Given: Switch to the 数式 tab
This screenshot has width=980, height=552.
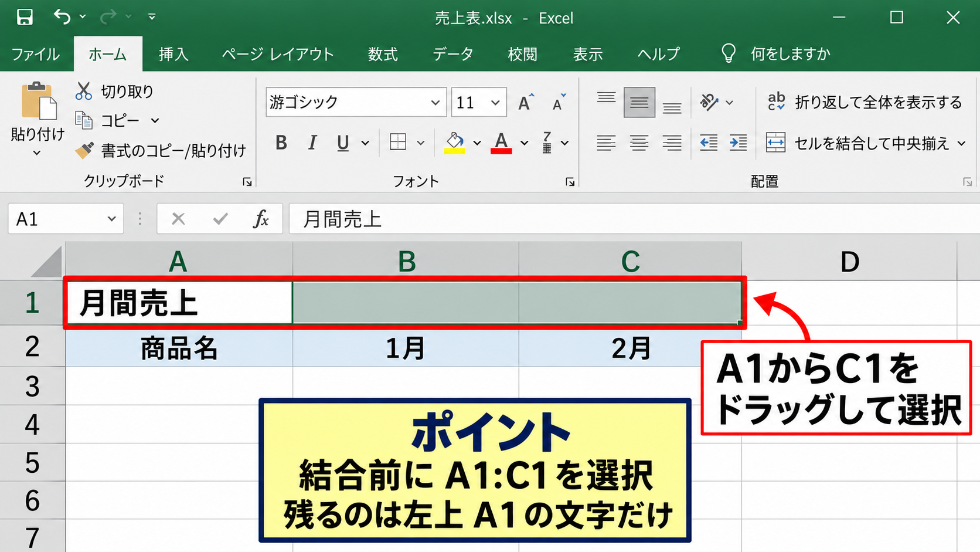Looking at the screenshot, I should tap(383, 54).
